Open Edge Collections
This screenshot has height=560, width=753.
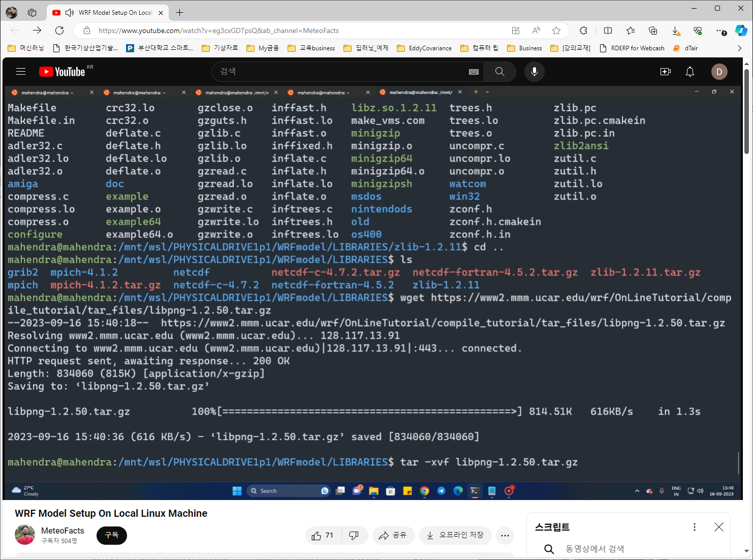pyautogui.click(x=653, y=30)
